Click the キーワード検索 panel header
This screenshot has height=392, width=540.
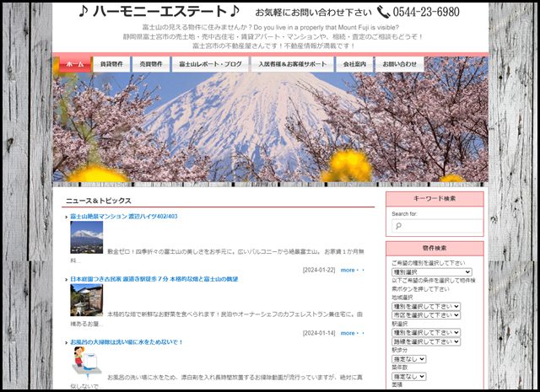(435, 199)
